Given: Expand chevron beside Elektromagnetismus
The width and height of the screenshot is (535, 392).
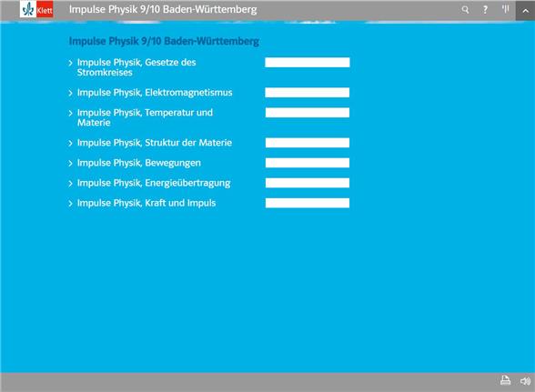Looking at the screenshot, I should point(70,93).
